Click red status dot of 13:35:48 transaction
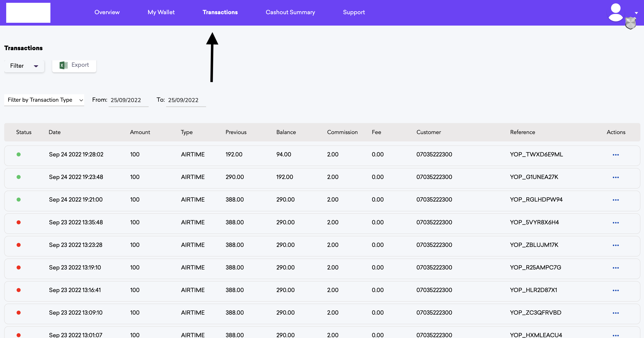 pos(18,222)
